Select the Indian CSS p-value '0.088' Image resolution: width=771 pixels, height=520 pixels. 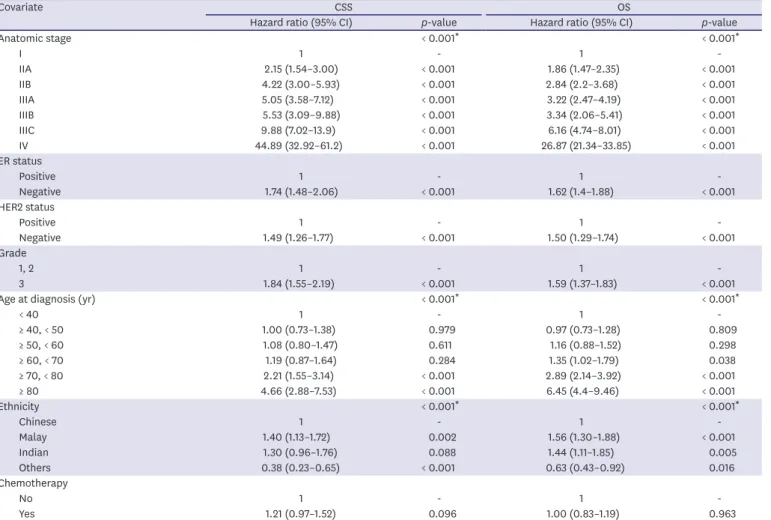pyautogui.click(x=442, y=452)
